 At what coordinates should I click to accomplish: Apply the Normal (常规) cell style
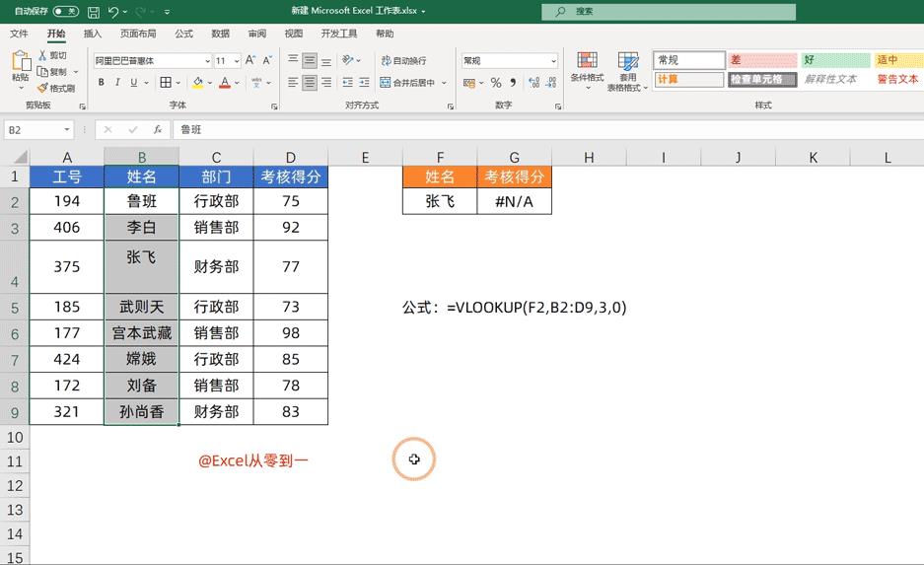point(689,60)
